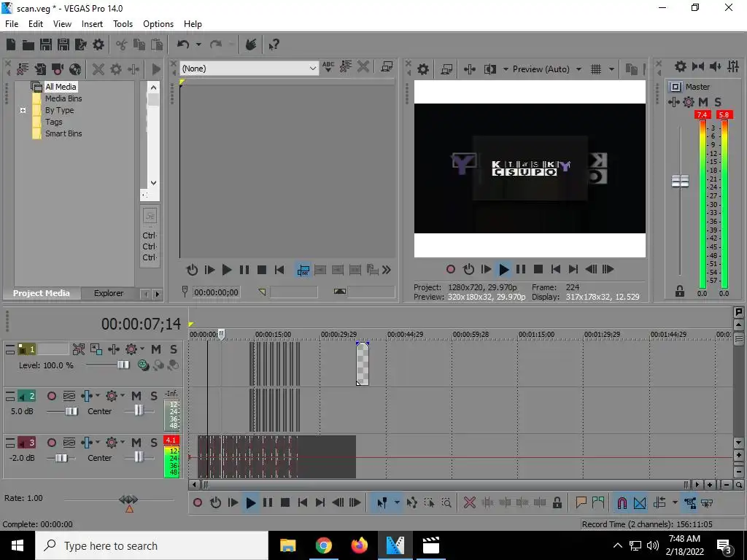
Task: Select the checkered event on video track 1
Action: pyautogui.click(x=363, y=363)
